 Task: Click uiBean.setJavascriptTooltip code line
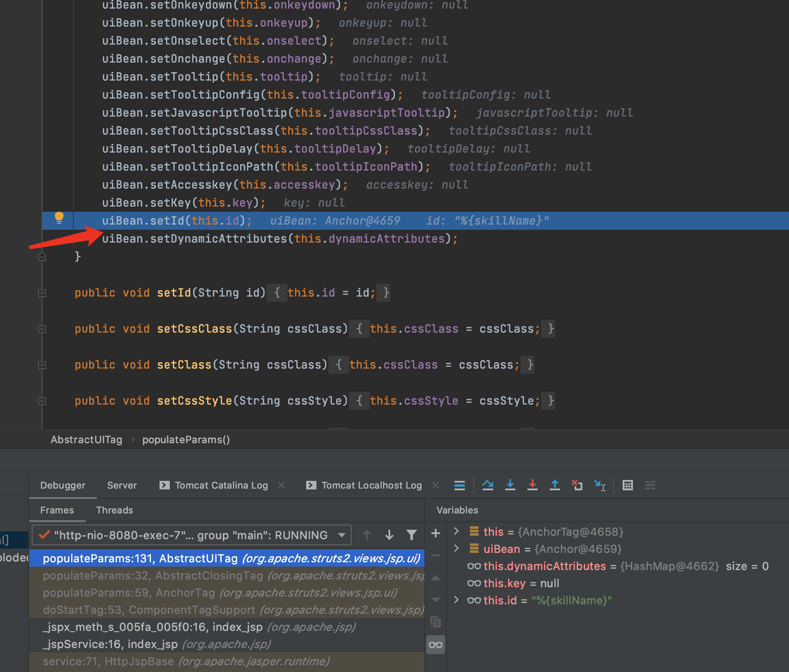[x=280, y=113]
